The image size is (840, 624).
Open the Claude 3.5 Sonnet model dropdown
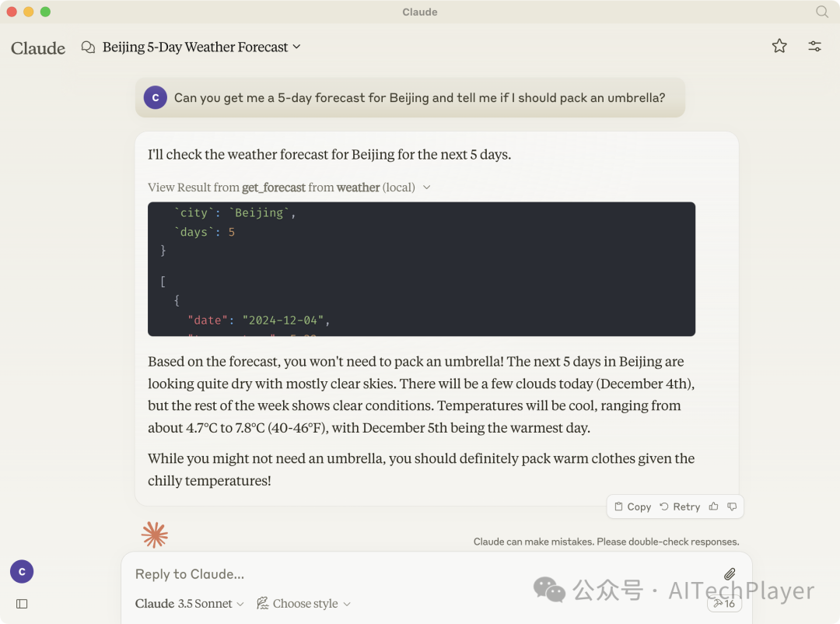(x=190, y=604)
